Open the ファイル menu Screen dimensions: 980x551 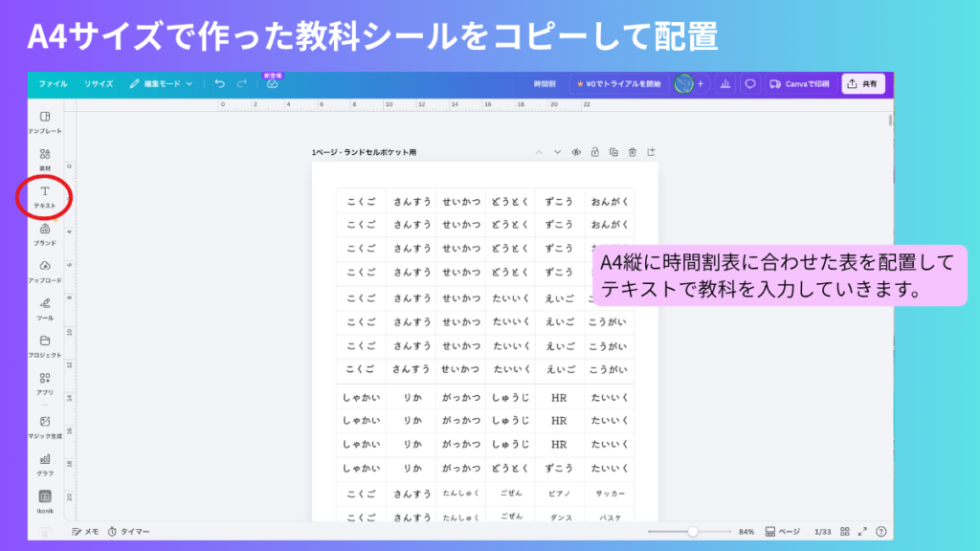pyautogui.click(x=56, y=83)
